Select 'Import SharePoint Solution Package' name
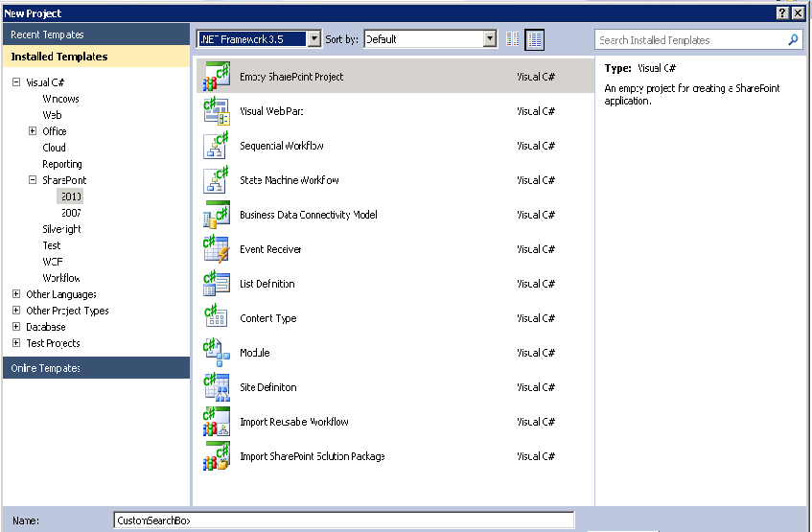 pos(313,456)
